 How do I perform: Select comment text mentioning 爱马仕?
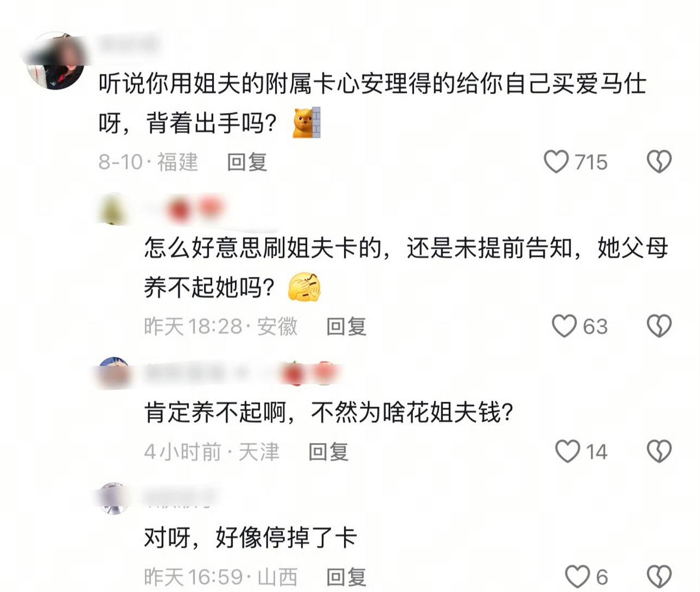372,103
